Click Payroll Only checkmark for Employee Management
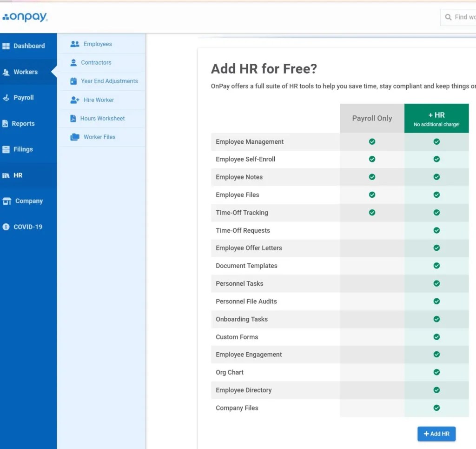Image resolution: width=476 pixels, height=449 pixels. pos(372,142)
